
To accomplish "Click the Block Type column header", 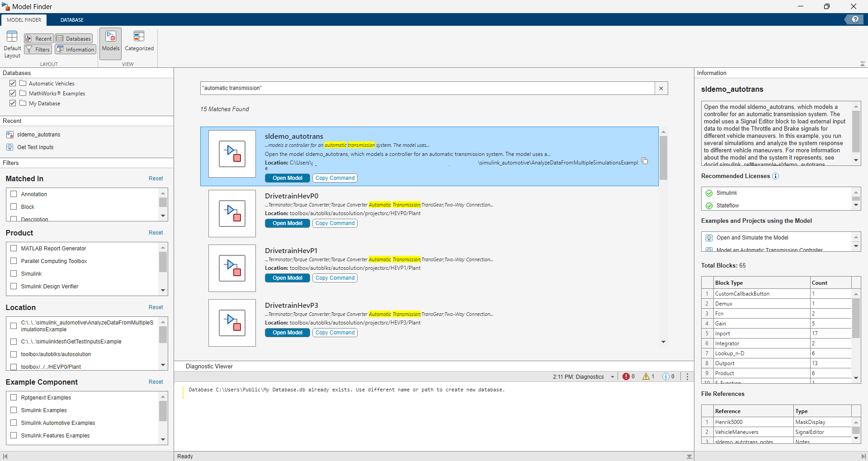I will click(x=762, y=283).
